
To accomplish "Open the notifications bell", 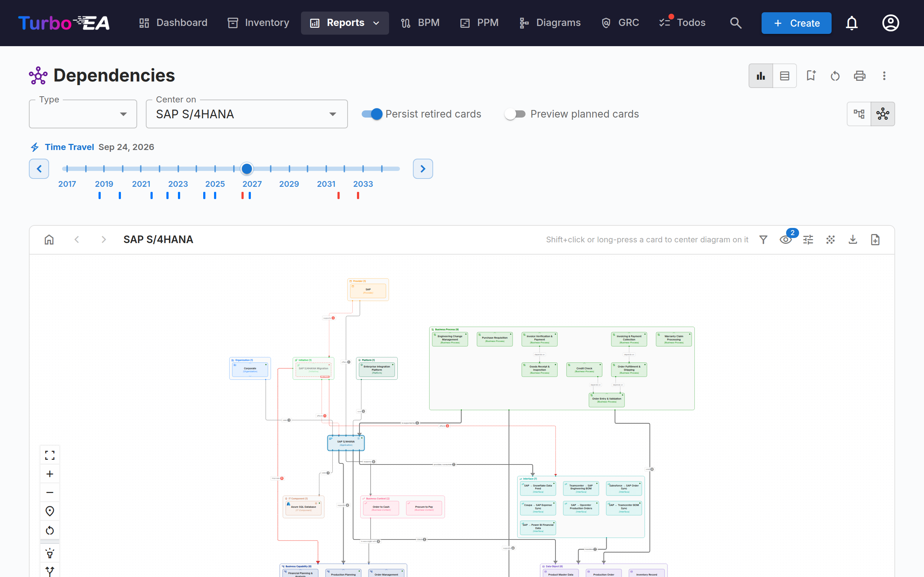I will click(x=852, y=23).
